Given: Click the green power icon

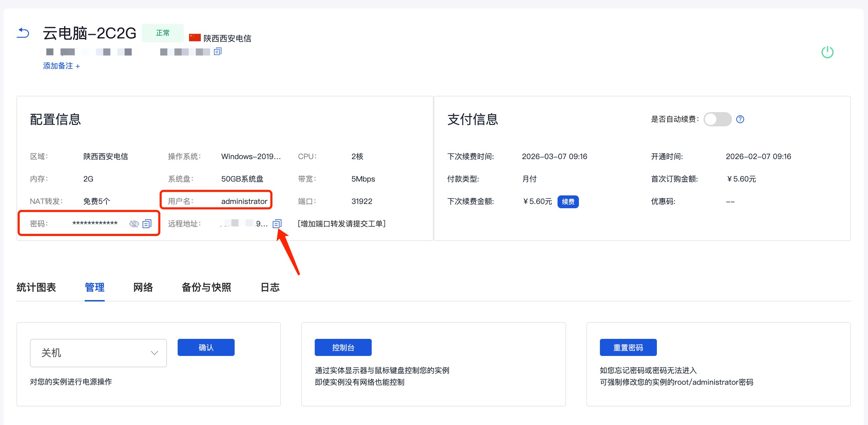Looking at the screenshot, I should coord(827,52).
